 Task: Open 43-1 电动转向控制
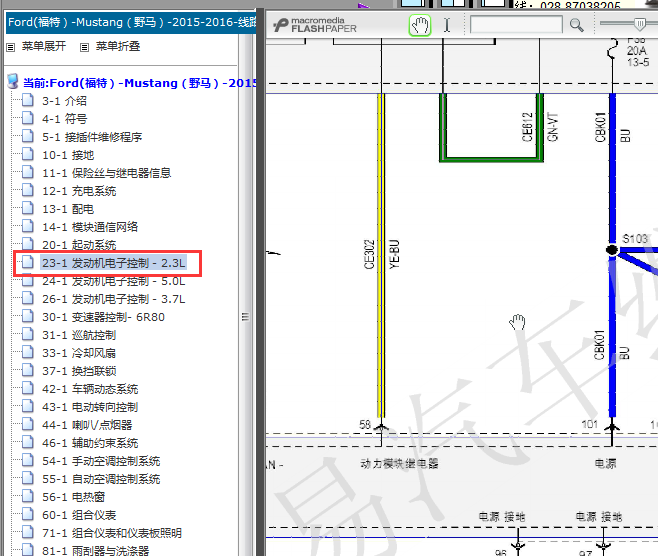90,407
